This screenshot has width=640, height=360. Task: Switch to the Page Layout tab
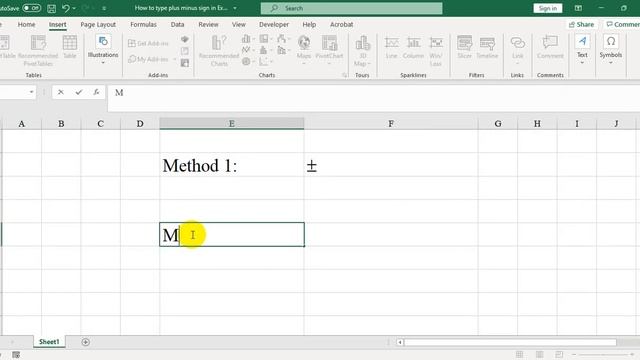pyautogui.click(x=98, y=24)
